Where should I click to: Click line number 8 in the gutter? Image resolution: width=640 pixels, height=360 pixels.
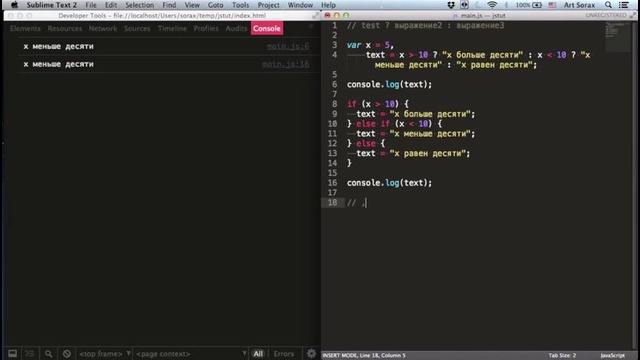pyautogui.click(x=335, y=104)
